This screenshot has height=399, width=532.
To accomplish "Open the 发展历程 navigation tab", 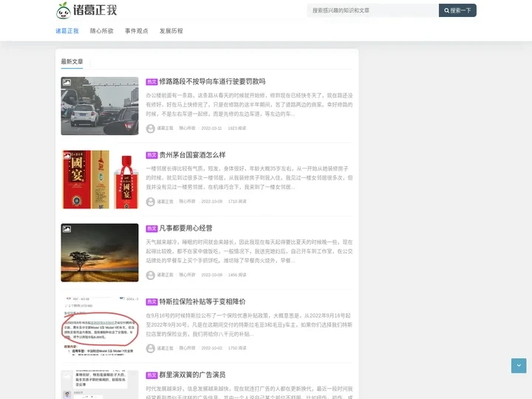I will [x=171, y=31].
